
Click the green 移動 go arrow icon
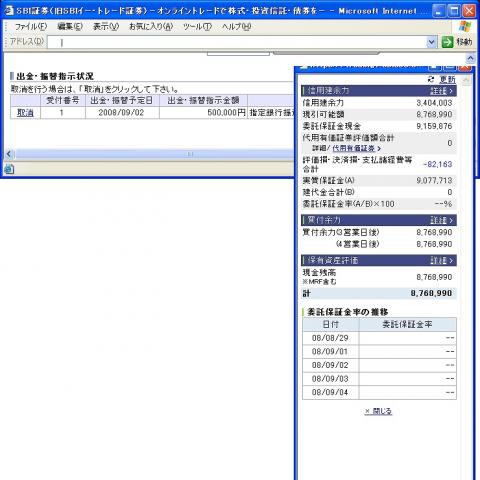(447, 42)
